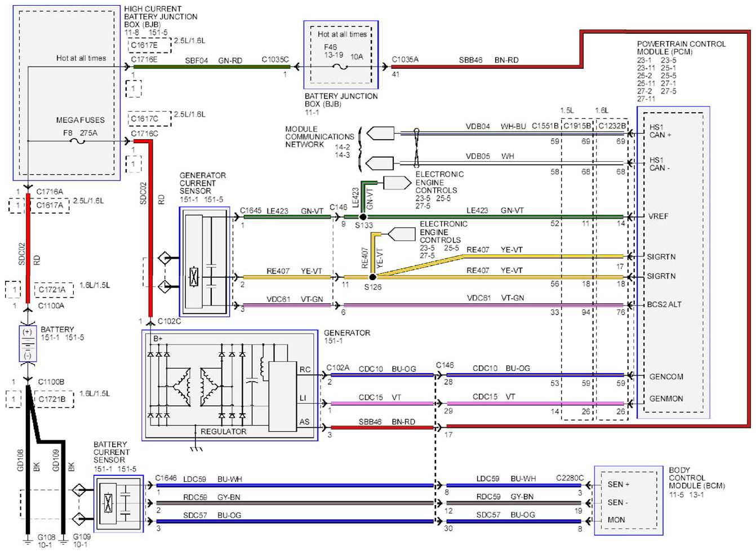Click the G108 ground symbol
This screenshot has height=553, width=756.
pyautogui.click(x=28, y=540)
